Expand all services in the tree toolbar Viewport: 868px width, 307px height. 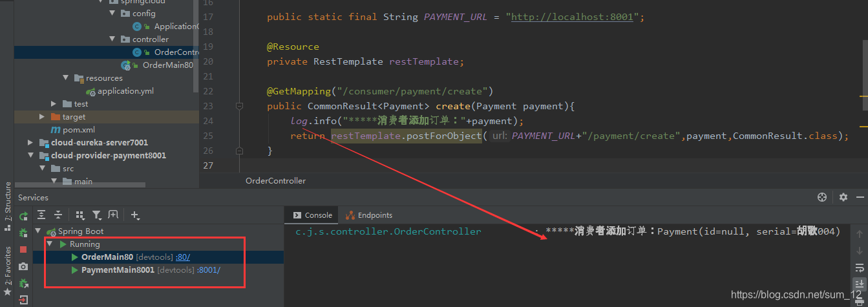click(x=41, y=215)
